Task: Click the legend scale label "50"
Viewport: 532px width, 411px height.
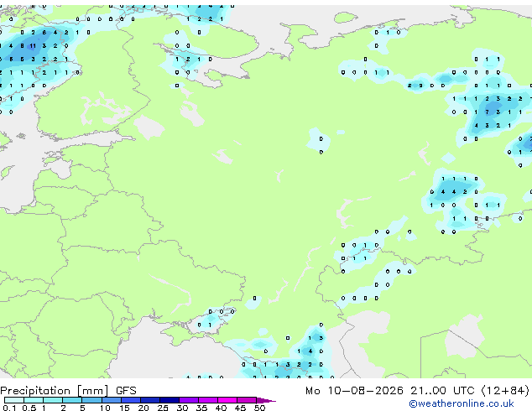Action: (259, 408)
